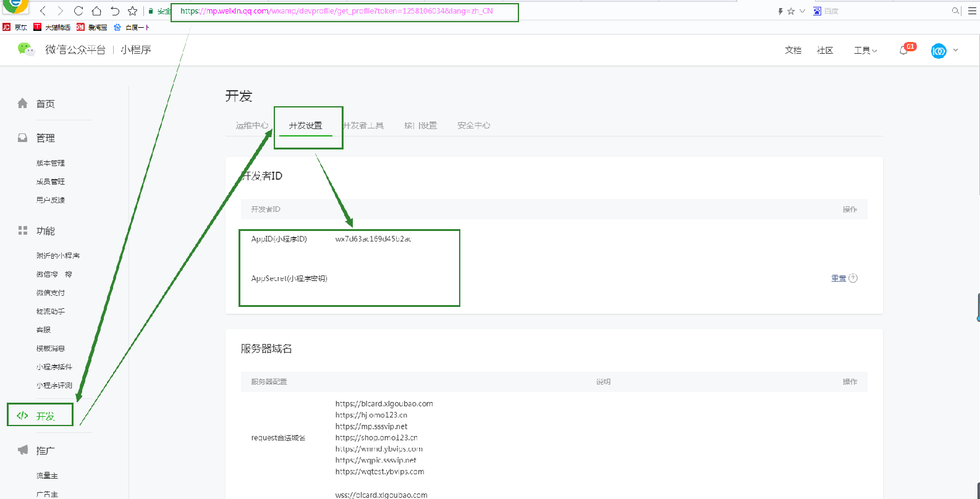The width and height of the screenshot is (980, 499).
Task: Open the 文档 link in header
Action: (793, 51)
